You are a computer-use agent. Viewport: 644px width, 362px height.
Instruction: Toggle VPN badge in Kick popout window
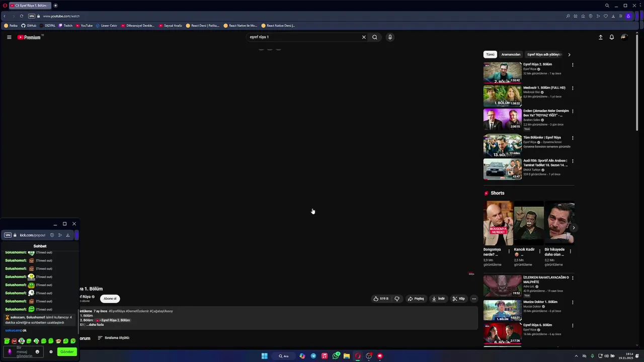(x=8, y=235)
